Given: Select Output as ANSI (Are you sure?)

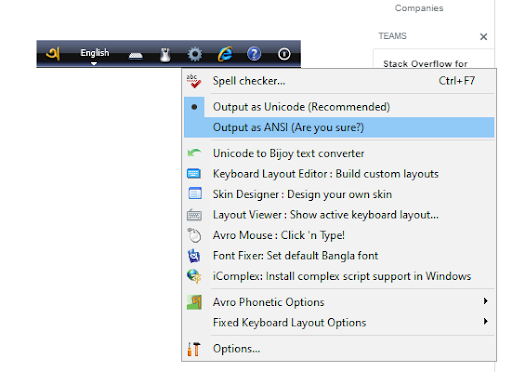Looking at the screenshot, I should (x=339, y=127).
